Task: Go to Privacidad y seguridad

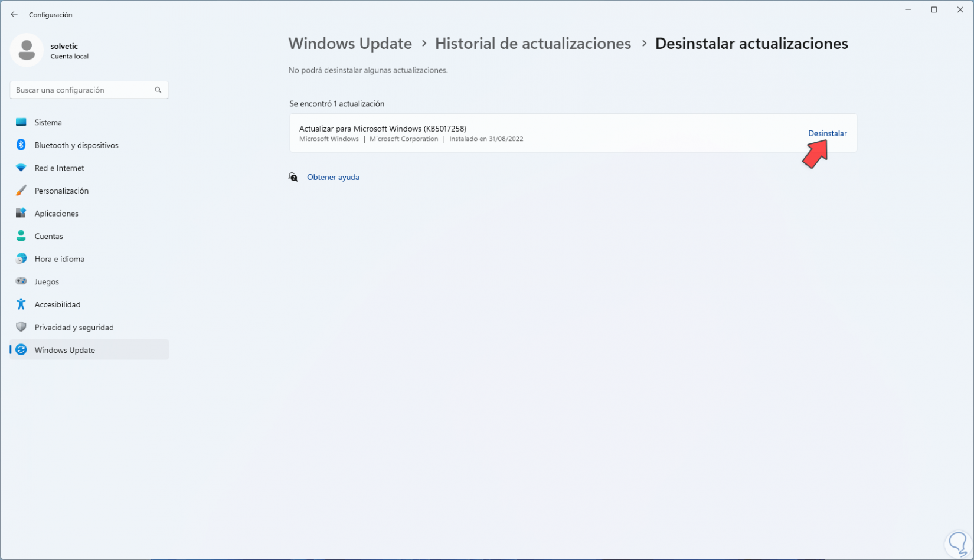Action: pyautogui.click(x=89, y=327)
